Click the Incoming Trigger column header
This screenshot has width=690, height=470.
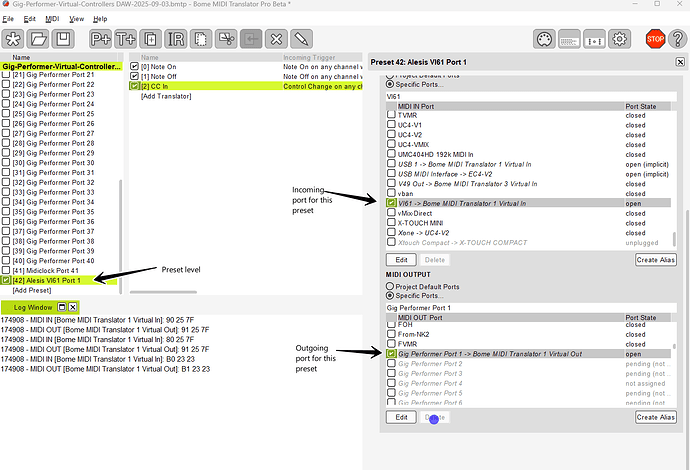(322, 57)
